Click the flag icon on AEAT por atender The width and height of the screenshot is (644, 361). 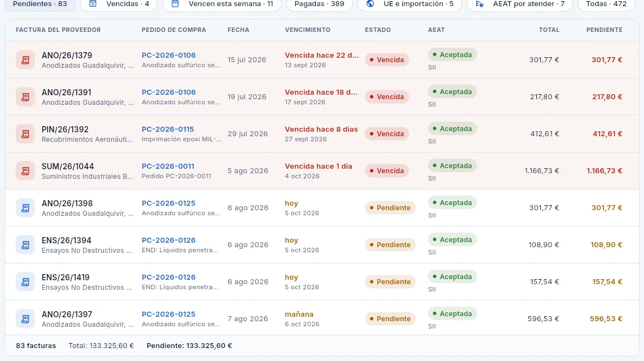(x=479, y=4)
